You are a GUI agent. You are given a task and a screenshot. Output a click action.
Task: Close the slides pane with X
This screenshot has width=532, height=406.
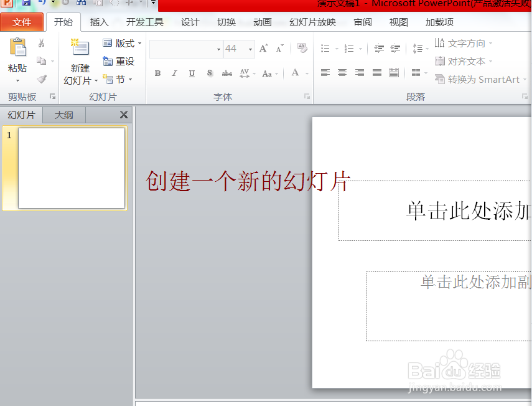(124, 115)
